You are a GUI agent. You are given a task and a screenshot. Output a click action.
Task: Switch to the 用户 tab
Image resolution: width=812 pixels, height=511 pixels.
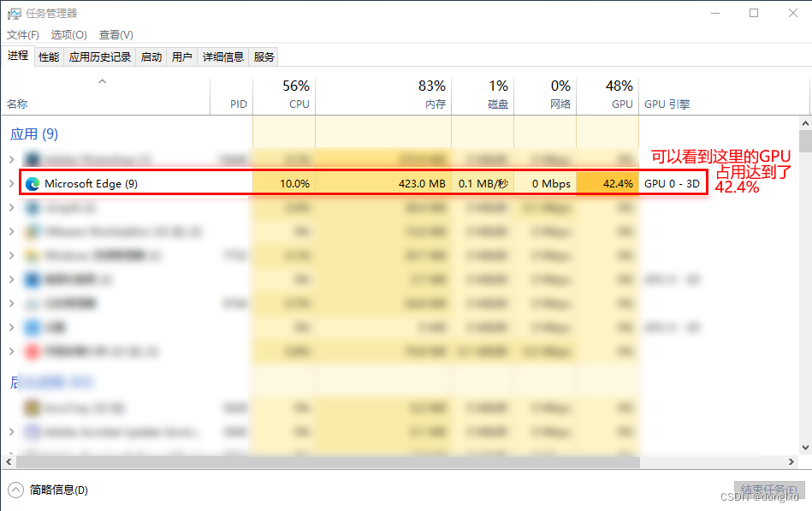tap(181, 57)
